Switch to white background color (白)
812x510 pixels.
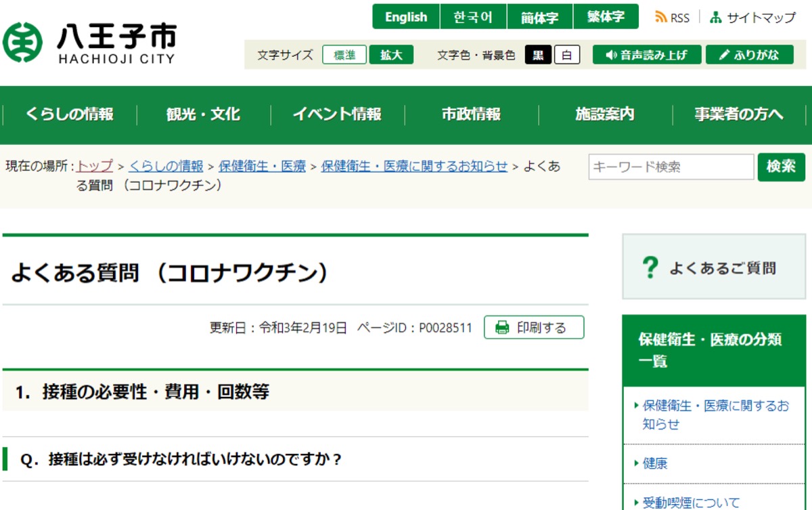(567, 55)
